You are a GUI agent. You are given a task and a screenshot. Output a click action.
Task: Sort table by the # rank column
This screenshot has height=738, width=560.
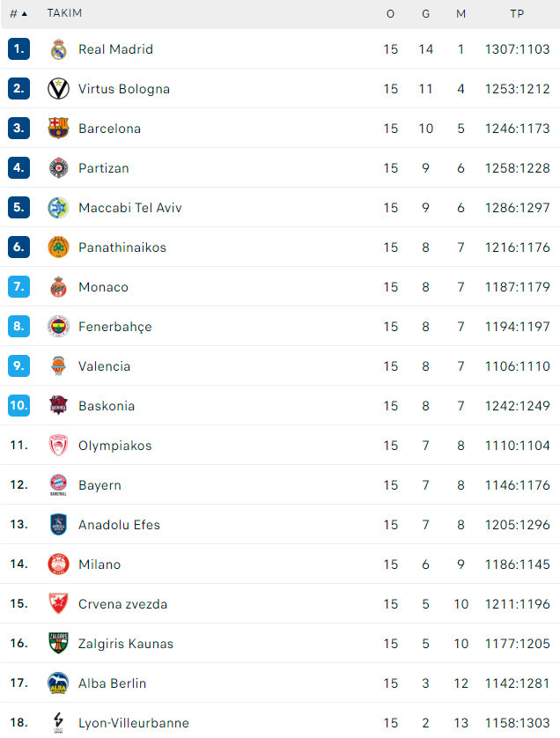click(x=18, y=13)
